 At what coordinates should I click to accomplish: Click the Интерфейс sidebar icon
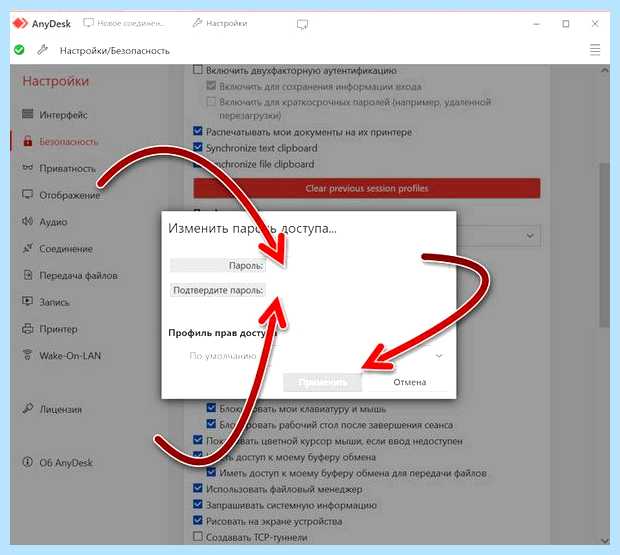[x=28, y=114]
